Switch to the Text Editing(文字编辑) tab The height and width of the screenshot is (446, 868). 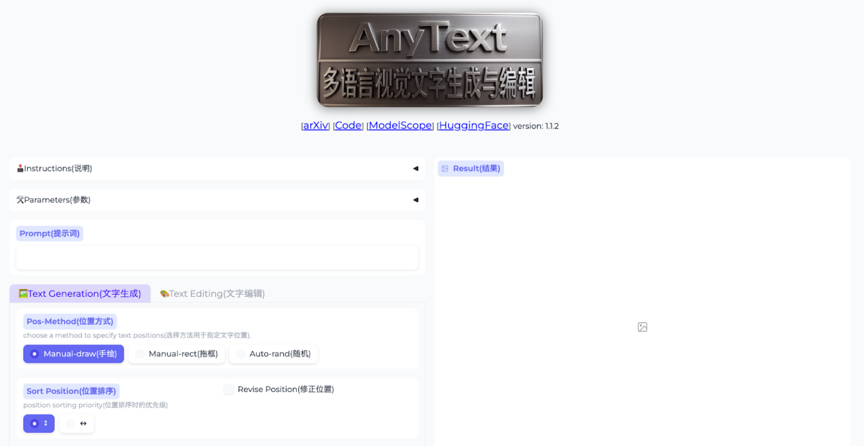point(211,293)
